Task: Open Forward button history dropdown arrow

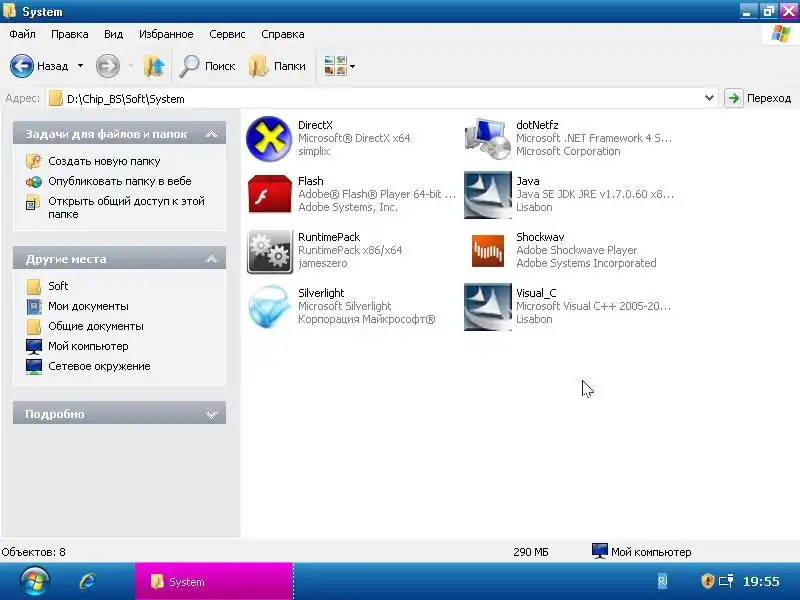Action: click(x=130, y=66)
